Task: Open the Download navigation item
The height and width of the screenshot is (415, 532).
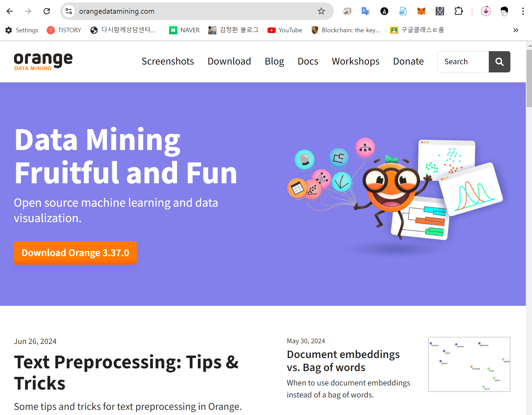Action: [x=229, y=61]
